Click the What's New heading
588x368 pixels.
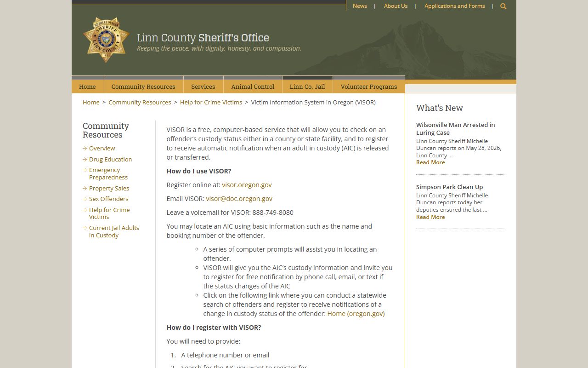click(x=440, y=108)
